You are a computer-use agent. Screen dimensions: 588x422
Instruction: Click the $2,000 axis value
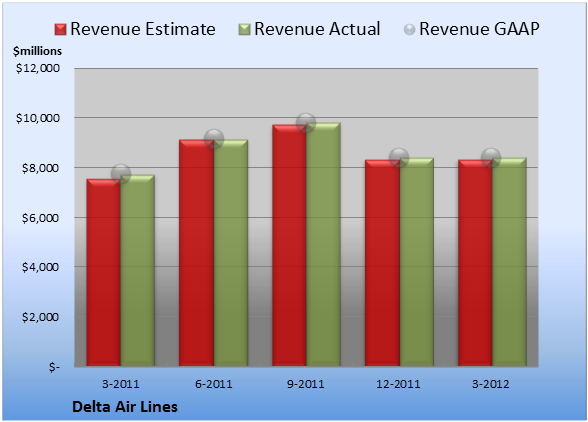click(x=40, y=317)
